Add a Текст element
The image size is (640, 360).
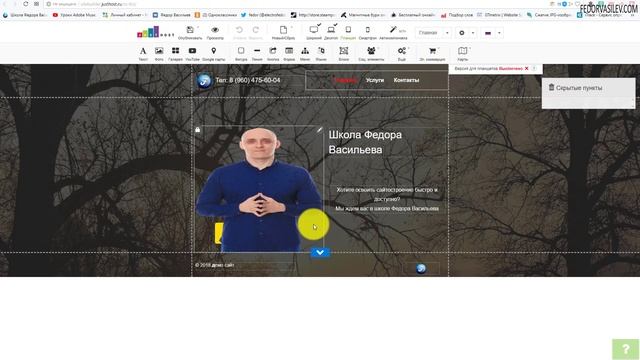(x=143, y=51)
